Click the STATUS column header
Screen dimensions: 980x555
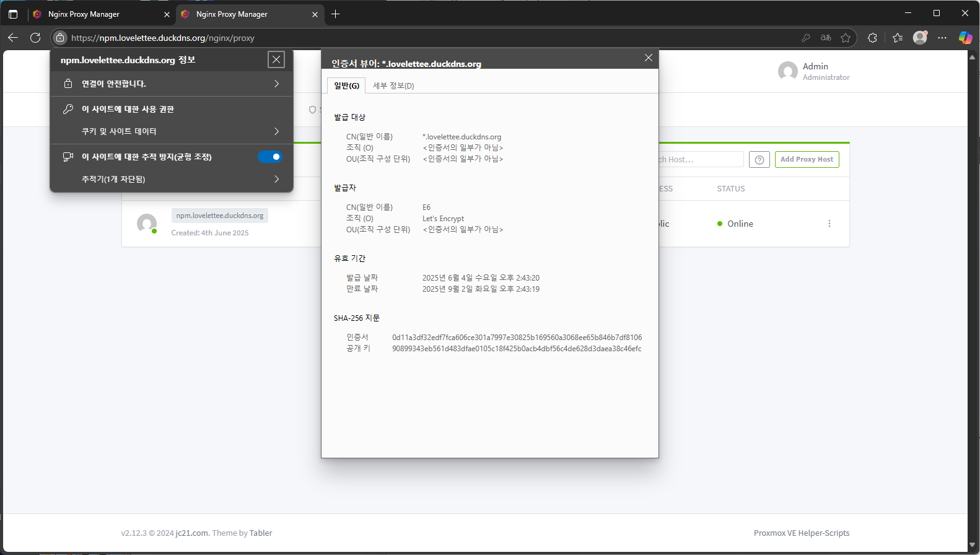click(x=731, y=189)
